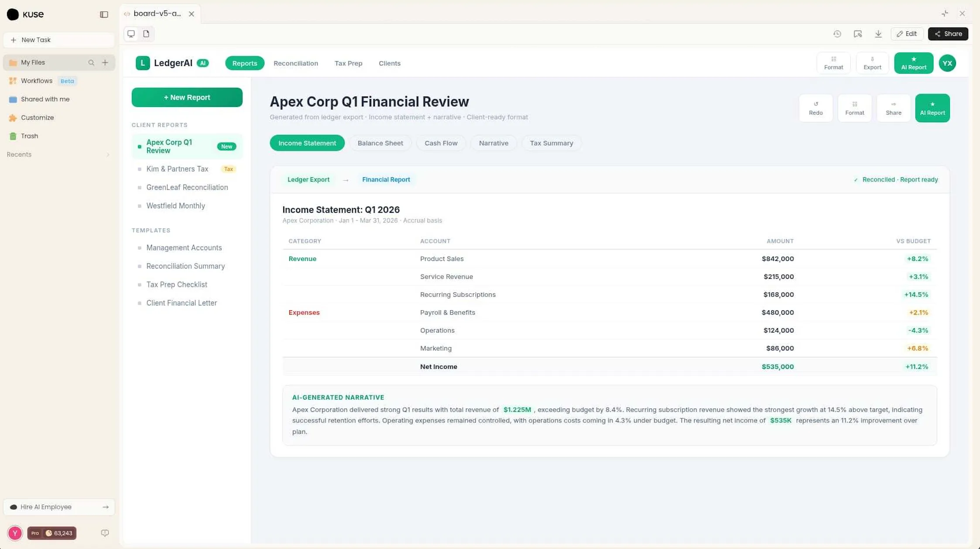This screenshot has width=980, height=549.
Task: Open the Narrative tab
Action: coord(493,143)
